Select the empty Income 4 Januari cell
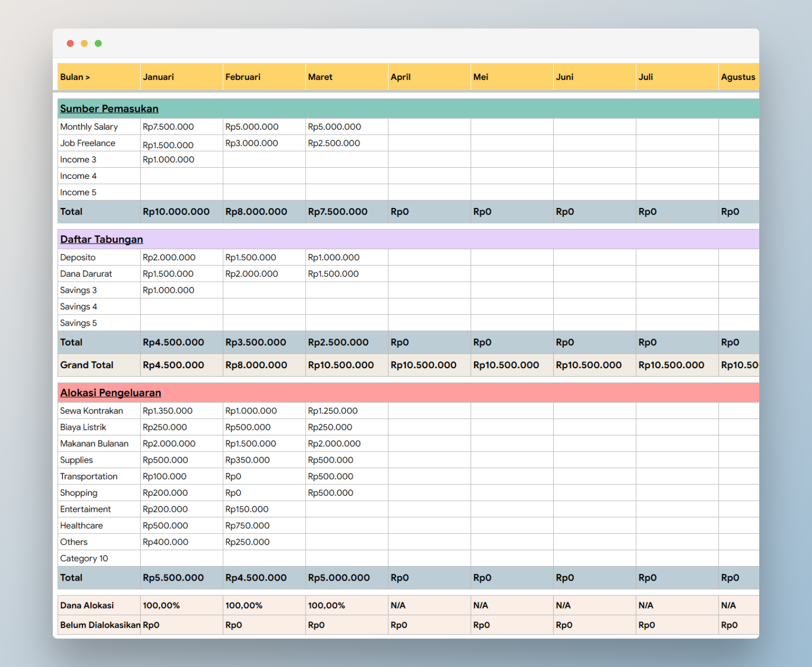The height and width of the screenshot is (667, 812). click(x=181, y=176)
